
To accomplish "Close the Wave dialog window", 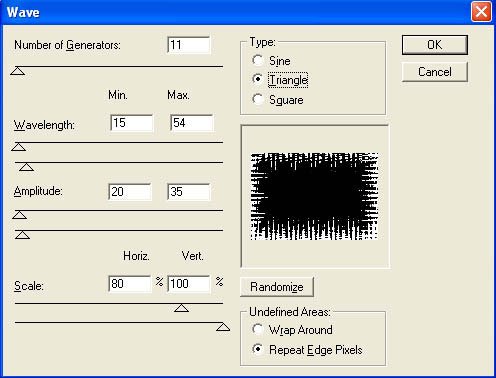I will [481, 12].
